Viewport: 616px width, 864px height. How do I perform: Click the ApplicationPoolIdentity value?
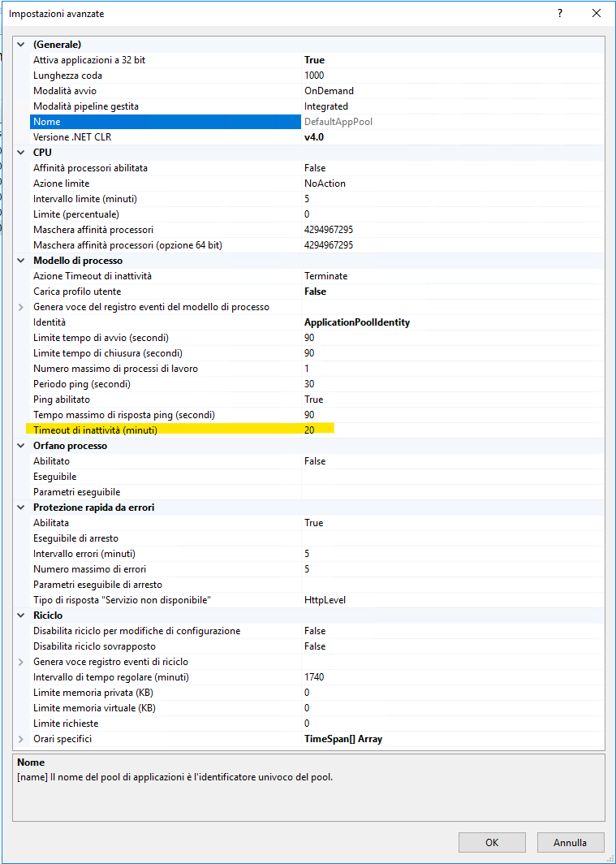pyautogui.click(x=357, y=322)
